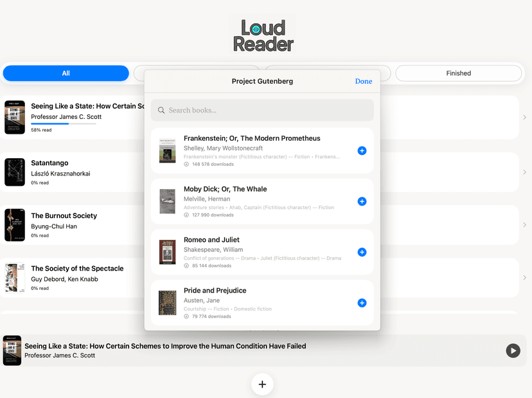Select the All filter tab
Viewport: 532px width, 398px height.
(x=66, y=73)
